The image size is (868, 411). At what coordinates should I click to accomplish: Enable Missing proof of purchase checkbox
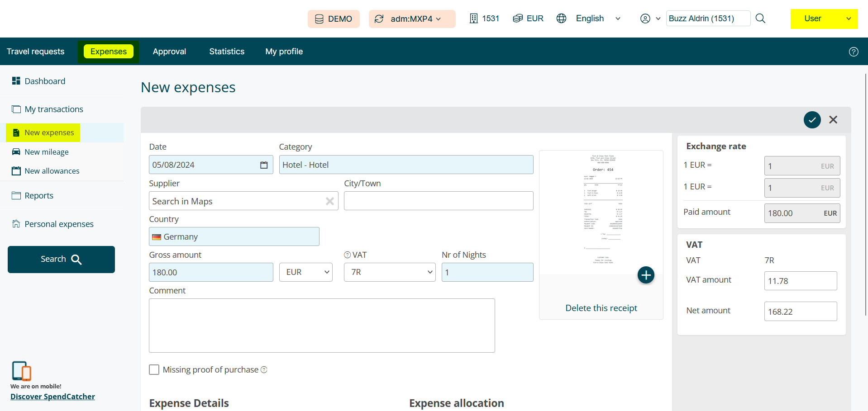154,370
